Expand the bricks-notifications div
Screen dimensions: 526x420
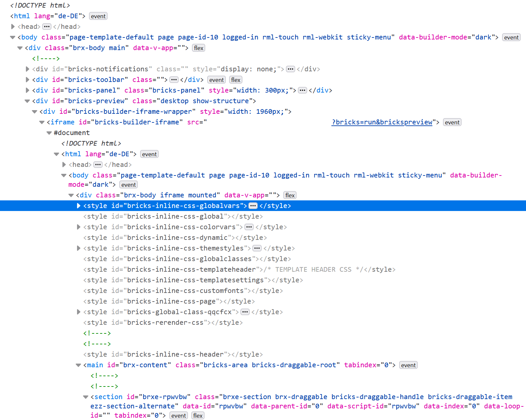click(x=28, y=69)
